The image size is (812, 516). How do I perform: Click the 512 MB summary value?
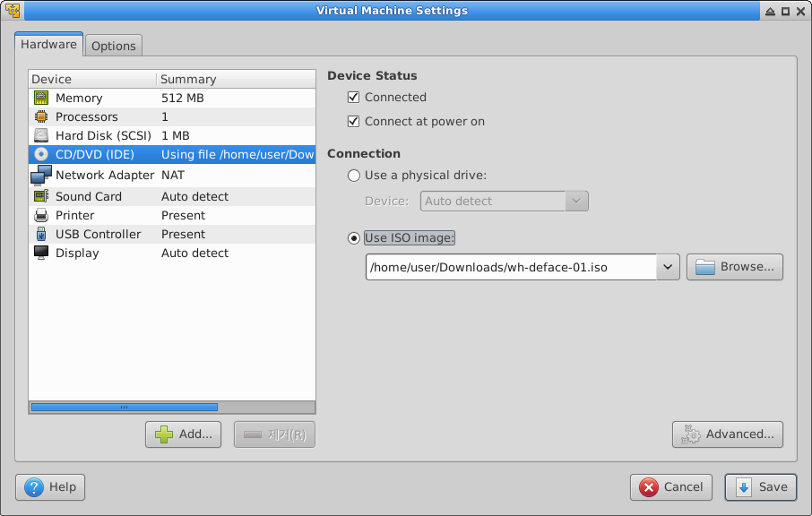pyautogui.click(x=182, y=98)
